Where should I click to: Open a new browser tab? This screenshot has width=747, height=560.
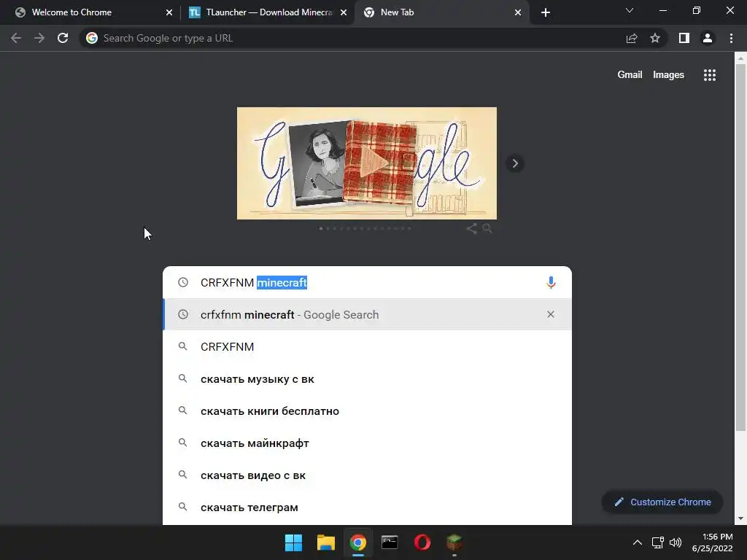(x=546, y=12)
